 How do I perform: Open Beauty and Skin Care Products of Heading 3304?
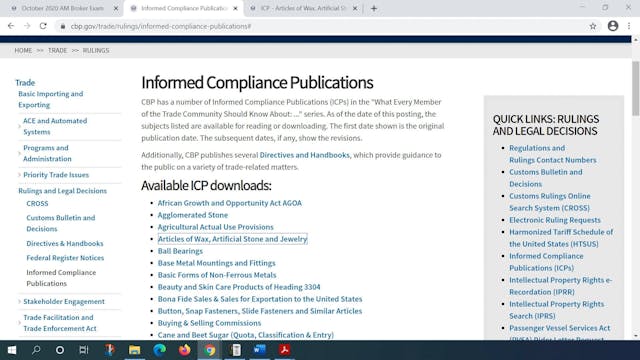pos(239,287)
